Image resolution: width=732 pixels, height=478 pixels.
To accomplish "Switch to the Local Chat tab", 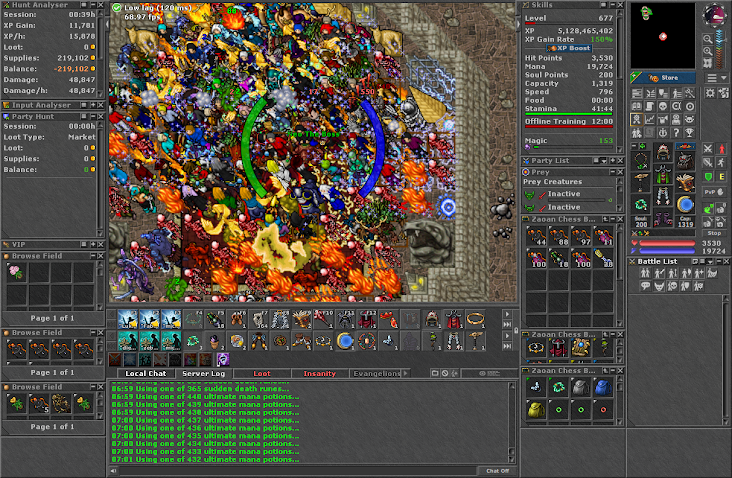I will pyautogui.click(x=146, y=373).
